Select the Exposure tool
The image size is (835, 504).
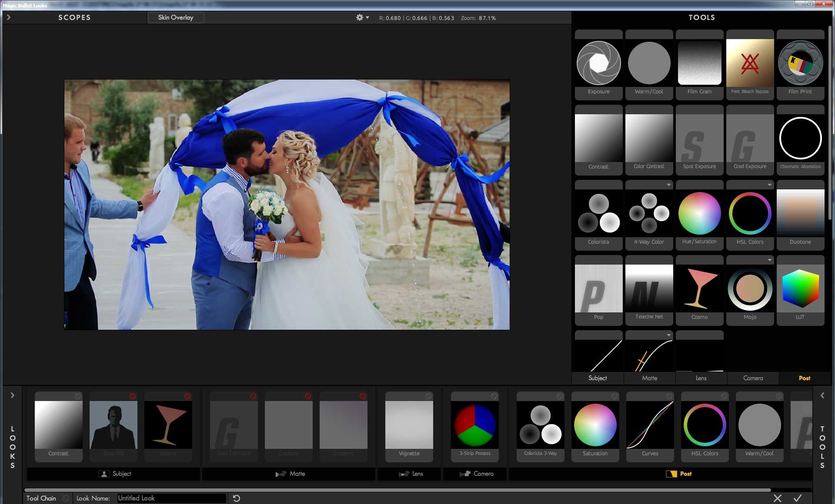(x=598, y=63)
